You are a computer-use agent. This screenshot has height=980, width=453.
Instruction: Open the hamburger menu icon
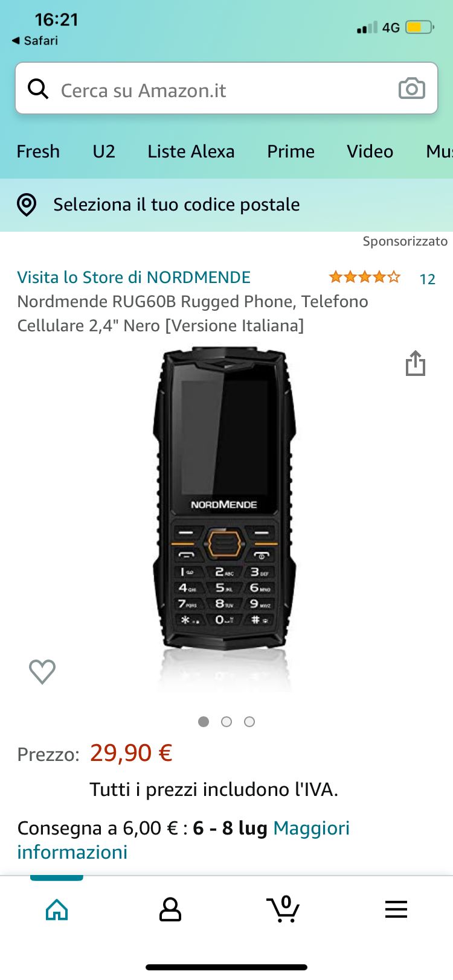coord(396,909)
